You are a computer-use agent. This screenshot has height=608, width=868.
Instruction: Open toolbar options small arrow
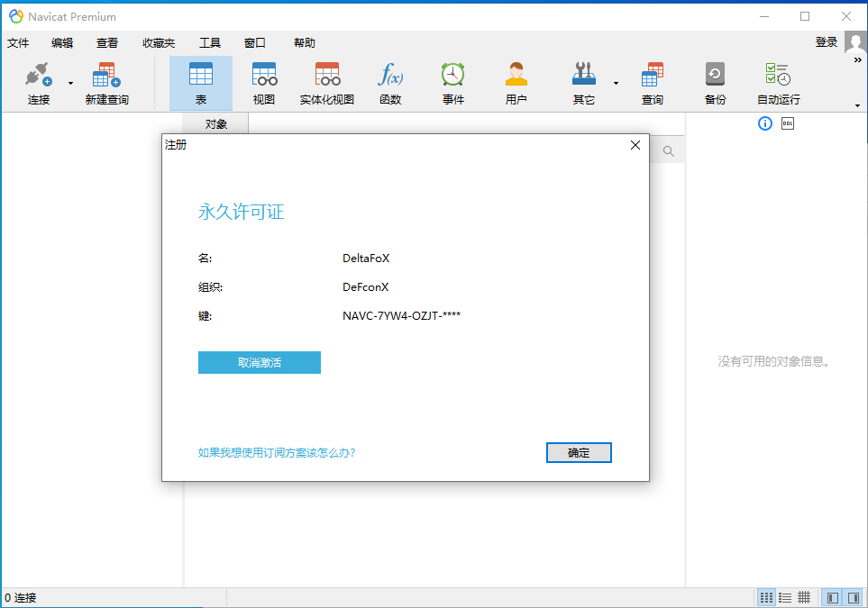857,105
